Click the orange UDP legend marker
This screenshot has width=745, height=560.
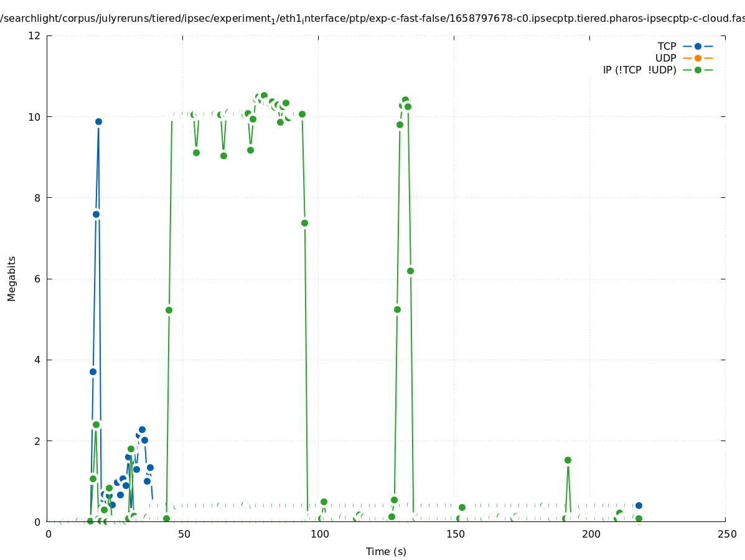pos(698,58)
